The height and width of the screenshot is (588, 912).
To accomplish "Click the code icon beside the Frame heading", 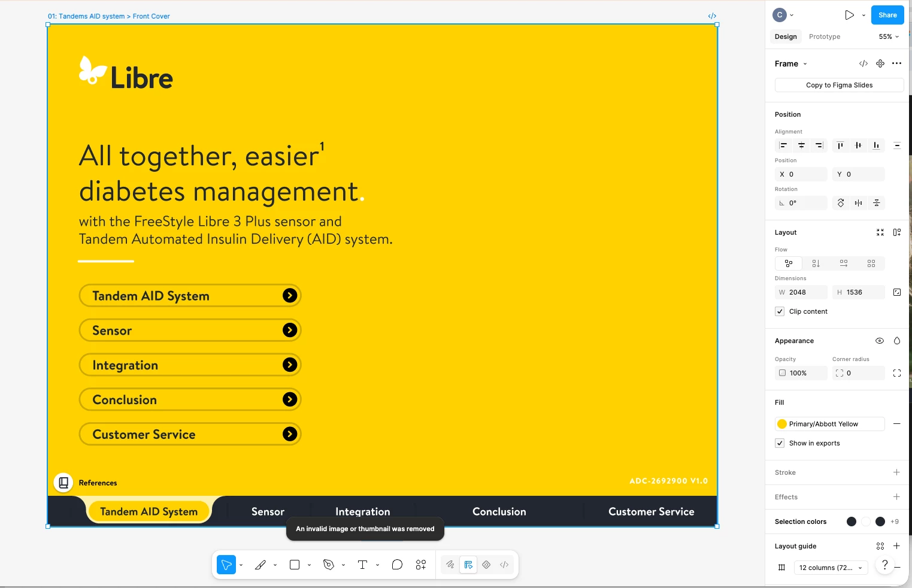I will tap(863, 63).
